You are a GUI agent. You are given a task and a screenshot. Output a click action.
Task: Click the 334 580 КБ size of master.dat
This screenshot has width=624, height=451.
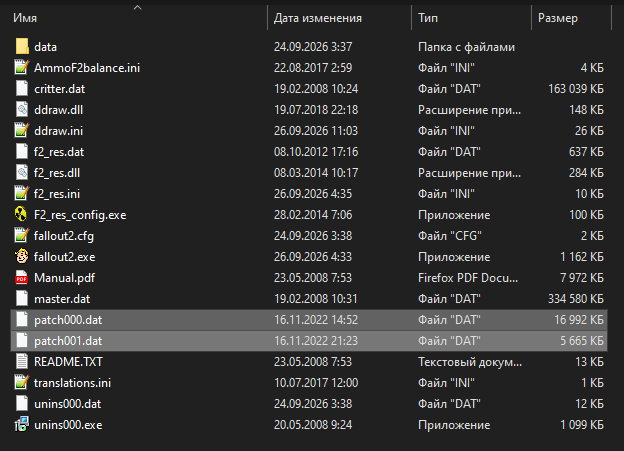click(576, 299)
